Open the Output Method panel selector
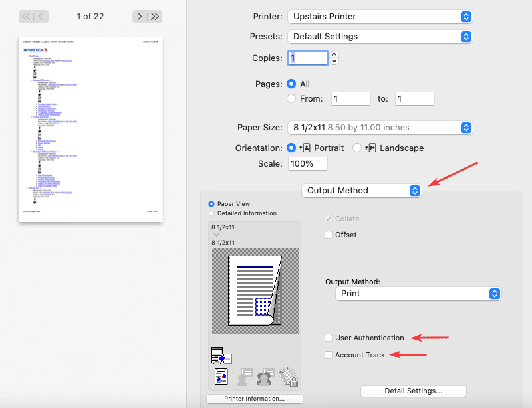This screenshot has width=532, height=408. (x=362, y=191)
